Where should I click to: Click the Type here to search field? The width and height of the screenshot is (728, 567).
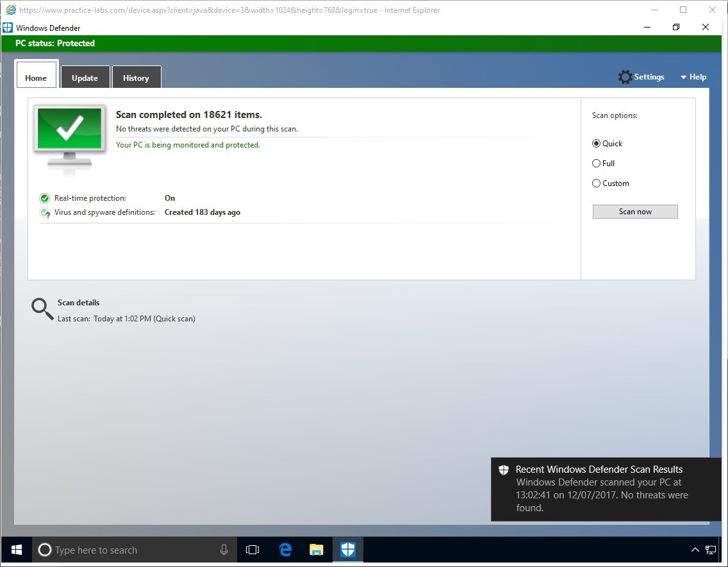pos(128,550)
